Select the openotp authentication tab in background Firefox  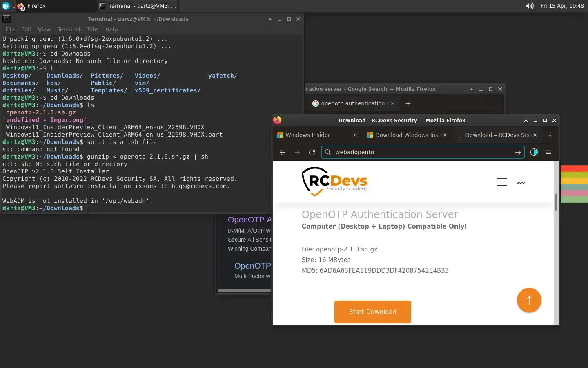[353, 103]
